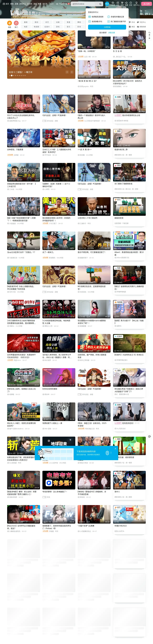Click the search magnifier icon

pos(100,4)
